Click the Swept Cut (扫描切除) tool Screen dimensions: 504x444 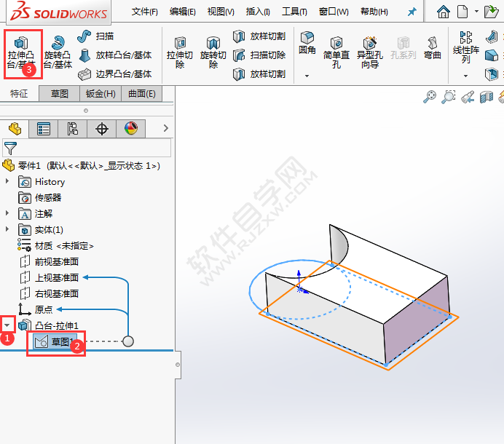click(x=259, y=55)
